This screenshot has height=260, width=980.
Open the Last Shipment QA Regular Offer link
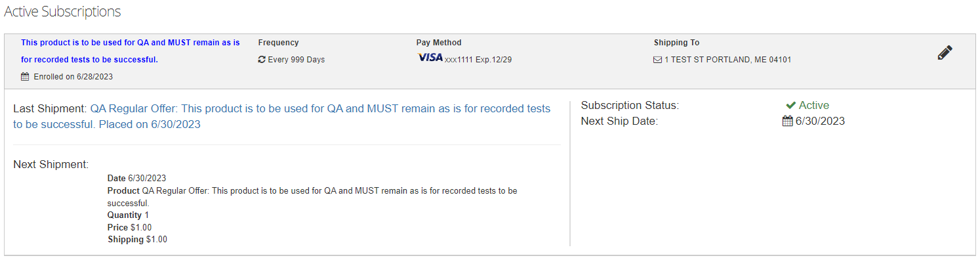point(281,116)
